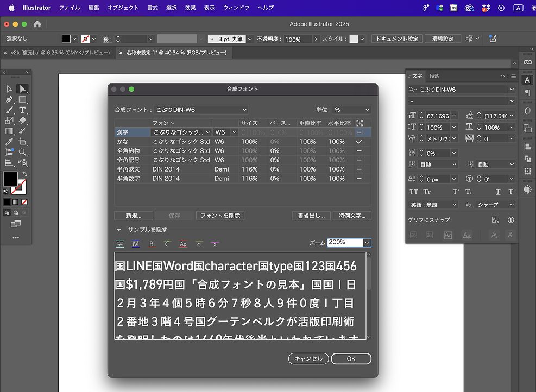Collapse the サンプルを隠す disclosure triangle
This screenshot has height=392, width=536.
click(x=119, y=230)
